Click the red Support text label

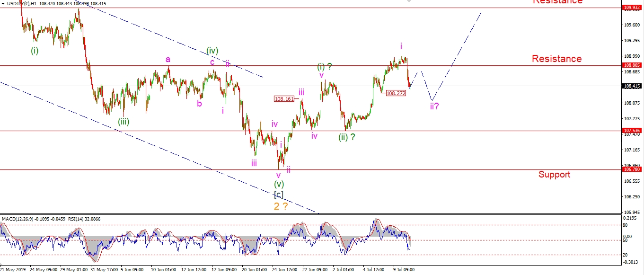tap(554, 175)
